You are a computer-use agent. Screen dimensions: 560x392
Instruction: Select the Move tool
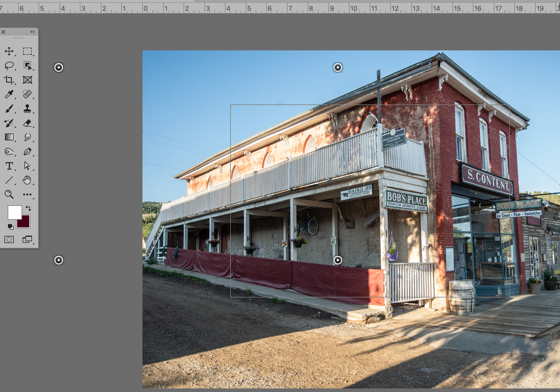pos(9,51)
